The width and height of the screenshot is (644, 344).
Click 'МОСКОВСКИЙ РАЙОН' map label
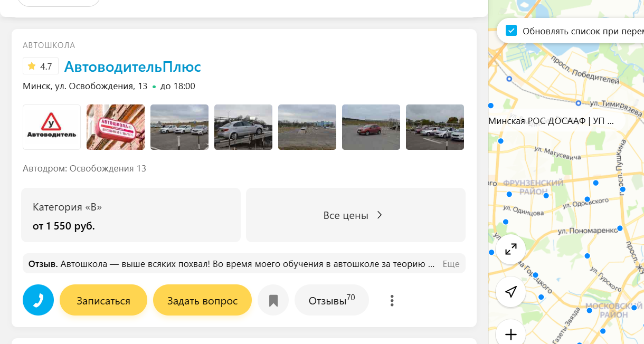coord(613,310)
